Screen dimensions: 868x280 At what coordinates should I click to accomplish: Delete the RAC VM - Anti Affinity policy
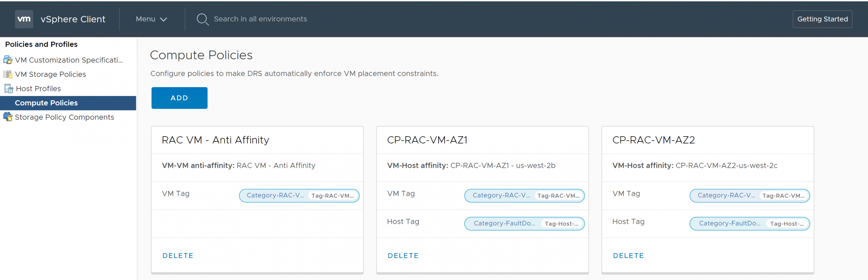[x=178, y=256]
